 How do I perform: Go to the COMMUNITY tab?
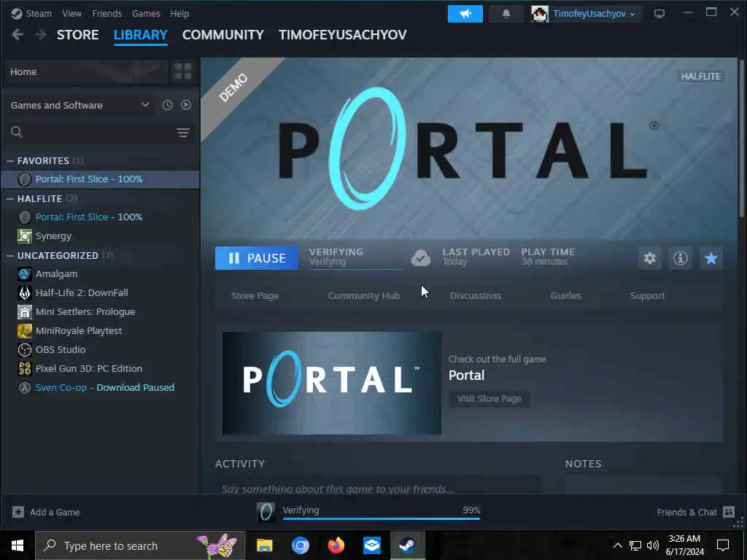[223, 35]
